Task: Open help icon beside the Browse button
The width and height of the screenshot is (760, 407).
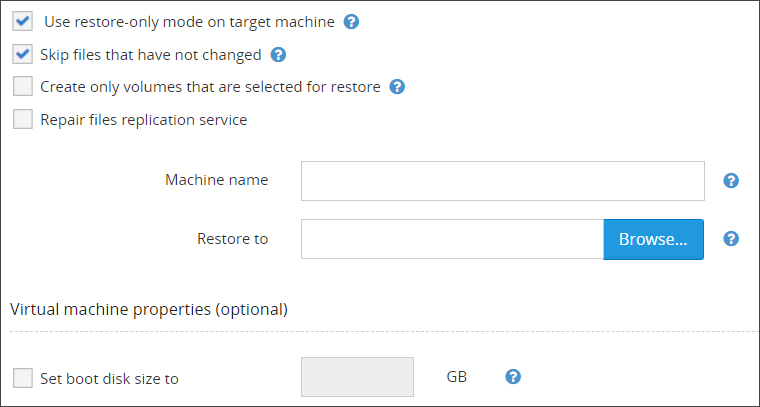Action: tap(731, 239)
